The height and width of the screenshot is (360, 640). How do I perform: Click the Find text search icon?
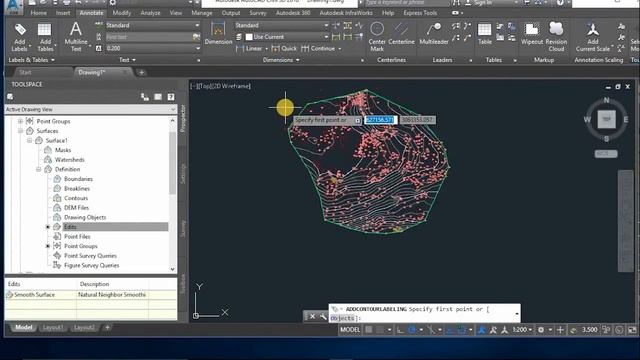click(196, 37)
